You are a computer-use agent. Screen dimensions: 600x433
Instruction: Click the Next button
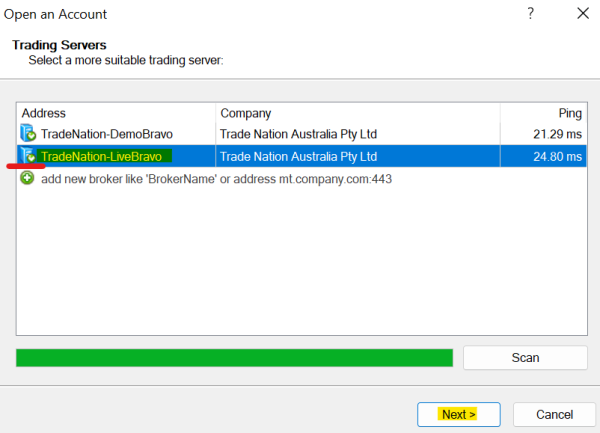[x=458, y=414]
